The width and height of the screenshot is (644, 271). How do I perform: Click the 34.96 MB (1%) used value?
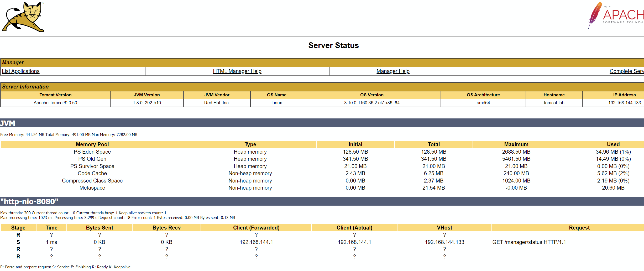(x=613, y=152)
